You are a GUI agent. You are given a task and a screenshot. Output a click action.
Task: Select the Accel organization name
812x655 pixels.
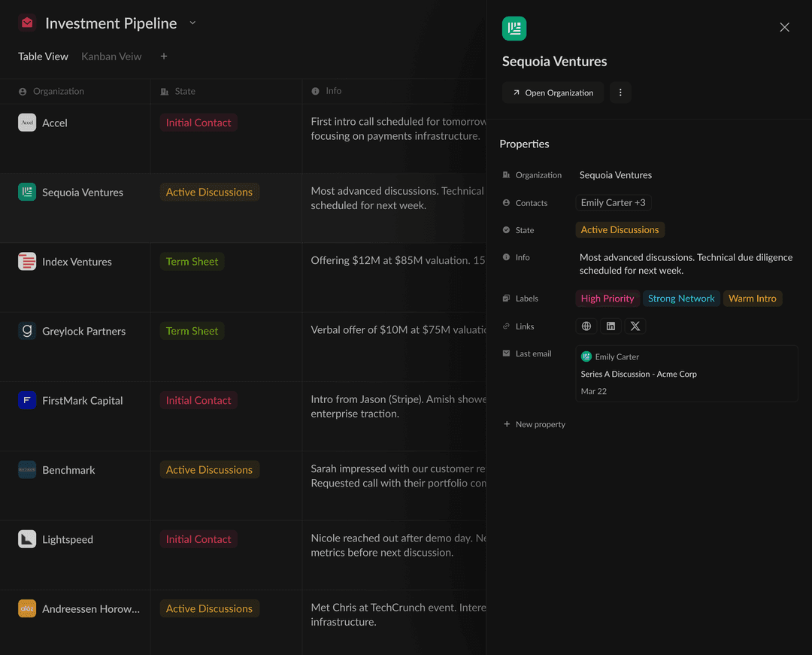[55, 123]
